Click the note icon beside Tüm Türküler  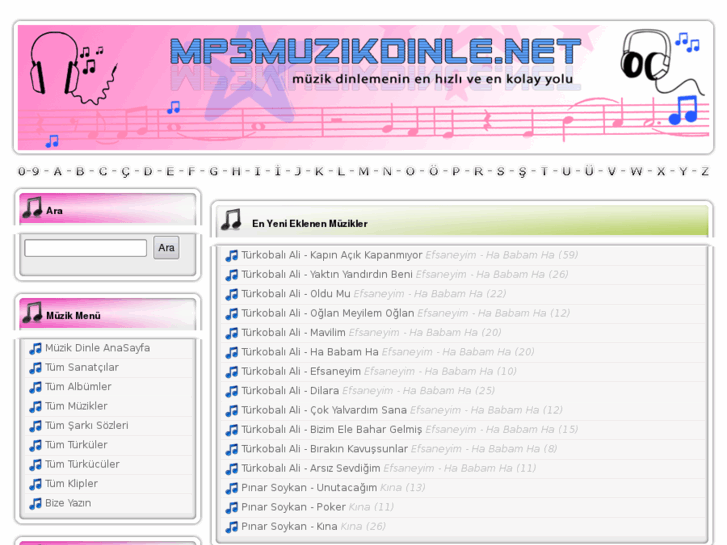[35, 445]
